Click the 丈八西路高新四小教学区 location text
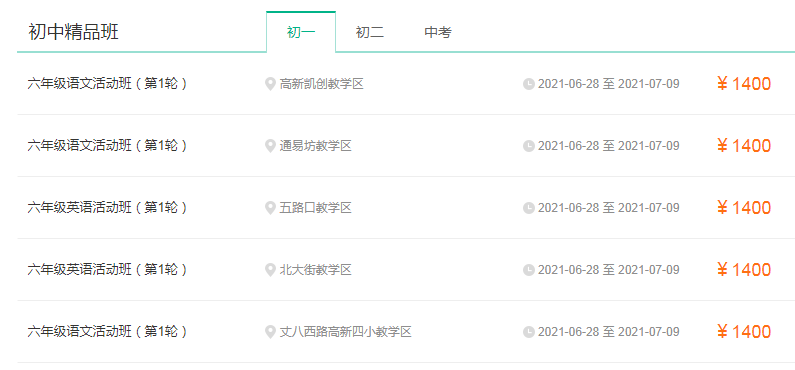795x370 pixels. tap(345, 332)
